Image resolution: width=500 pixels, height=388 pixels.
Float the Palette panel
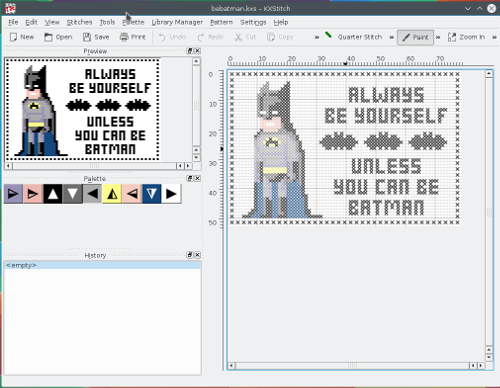[190, 178]
